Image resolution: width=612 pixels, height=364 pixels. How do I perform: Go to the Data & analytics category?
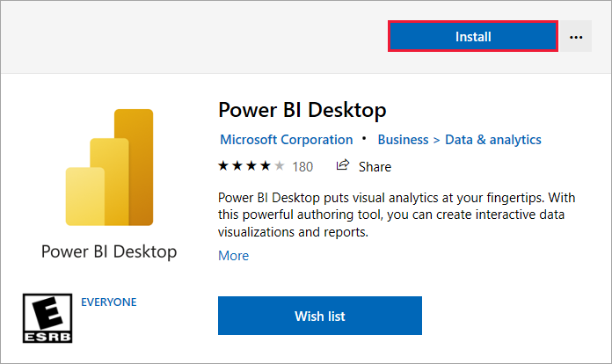(493, 140)
